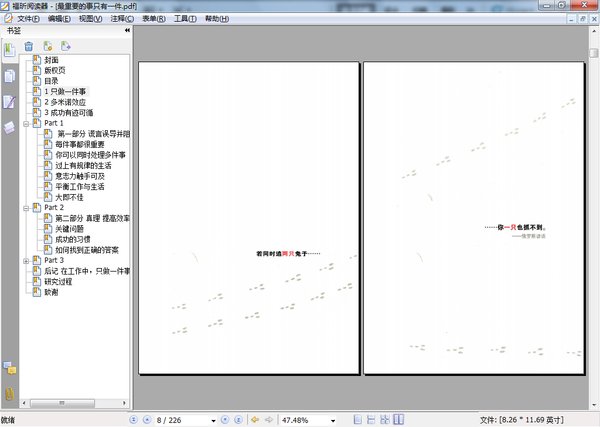
Task: Select the Part 2 bookmark
Action: pos(54,207)
